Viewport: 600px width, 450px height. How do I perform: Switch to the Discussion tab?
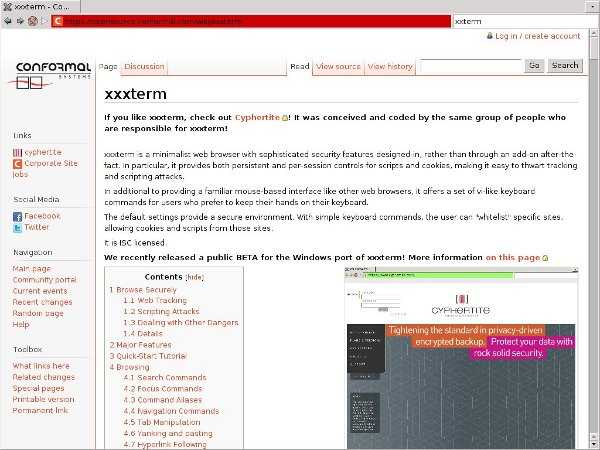pos(144,67)
